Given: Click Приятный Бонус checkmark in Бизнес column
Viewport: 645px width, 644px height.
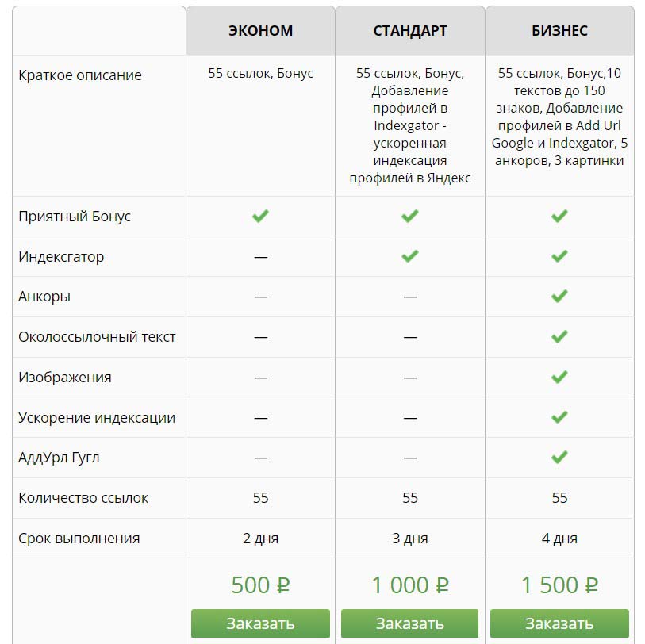Looking at the screenshot, I should [x=559, y=216].
